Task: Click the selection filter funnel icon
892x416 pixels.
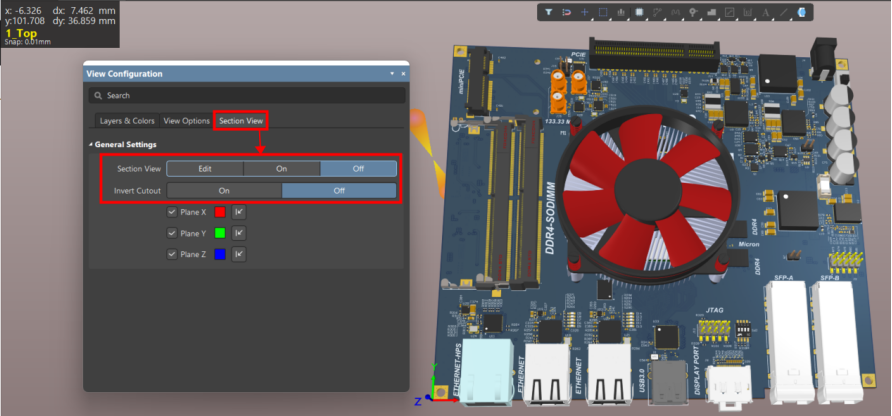Action: pos(549,12)
